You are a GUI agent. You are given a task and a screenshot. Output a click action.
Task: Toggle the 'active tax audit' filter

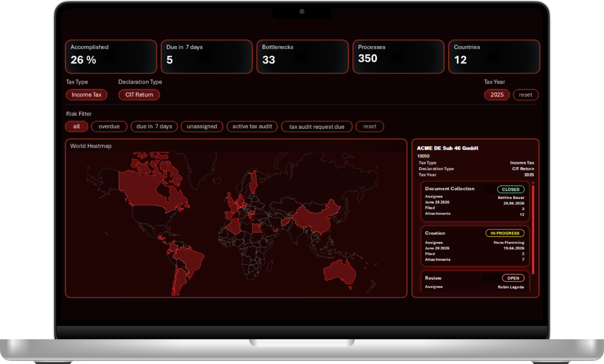click(x=252, y=126)
